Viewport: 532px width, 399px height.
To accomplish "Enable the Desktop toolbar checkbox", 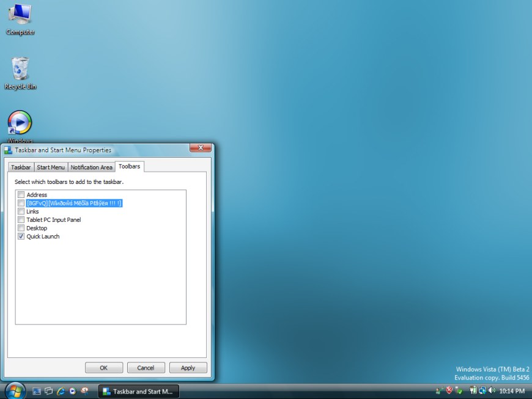I will 21,228.
